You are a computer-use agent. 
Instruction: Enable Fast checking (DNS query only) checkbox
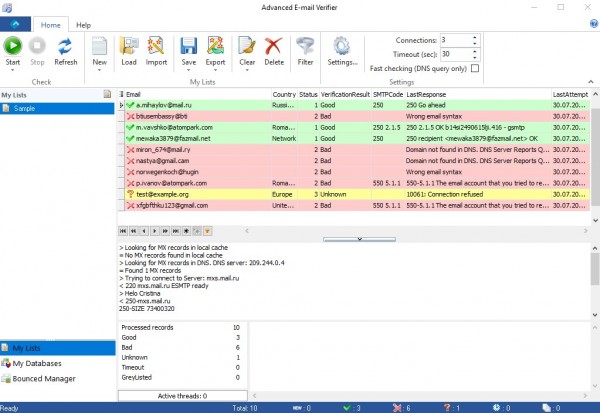475,68
